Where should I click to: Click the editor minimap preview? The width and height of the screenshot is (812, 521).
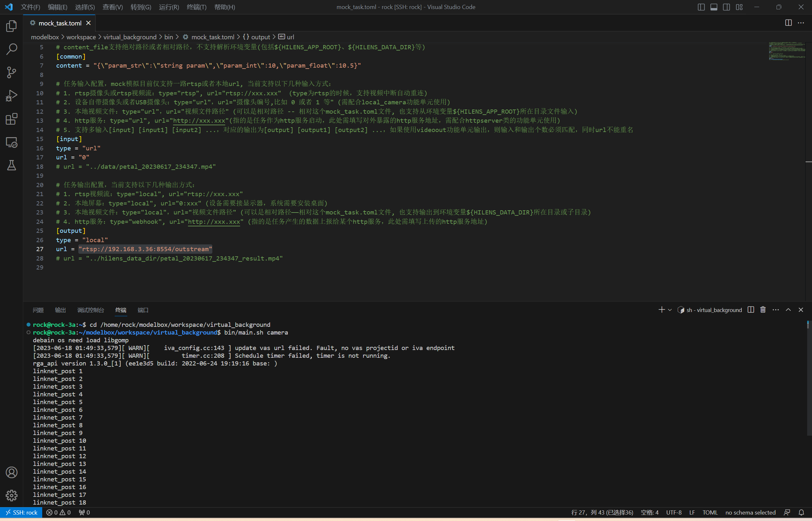point(786,51)
